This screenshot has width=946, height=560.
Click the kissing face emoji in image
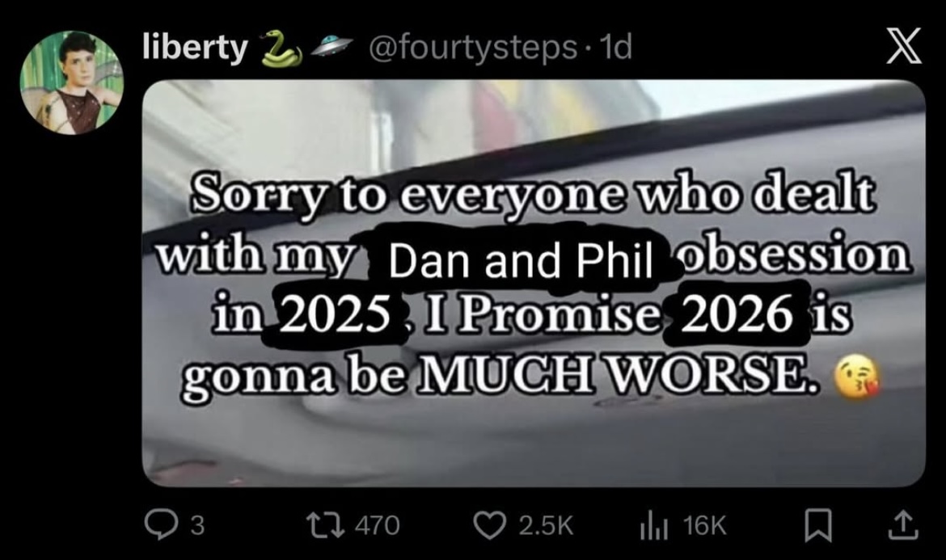(857, 377)
